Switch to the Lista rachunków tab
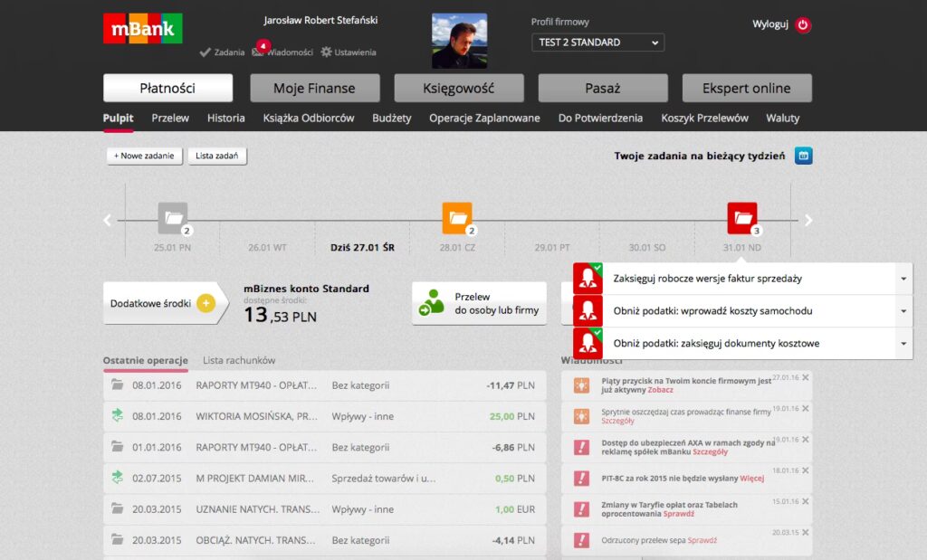Screen dimensions: 927x560 (239, 360)
